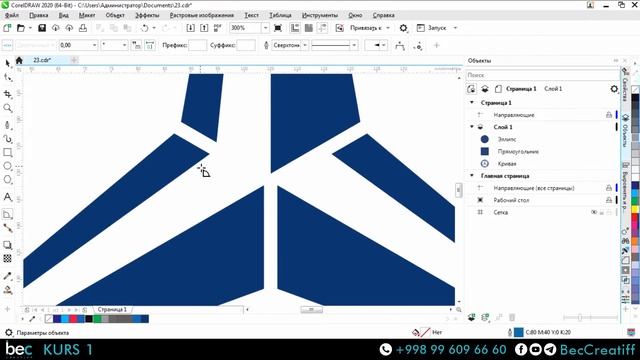Toggle lock on Направляющие (все страницы)
This screenshot has width=640, height=360.
pos(609,188)
